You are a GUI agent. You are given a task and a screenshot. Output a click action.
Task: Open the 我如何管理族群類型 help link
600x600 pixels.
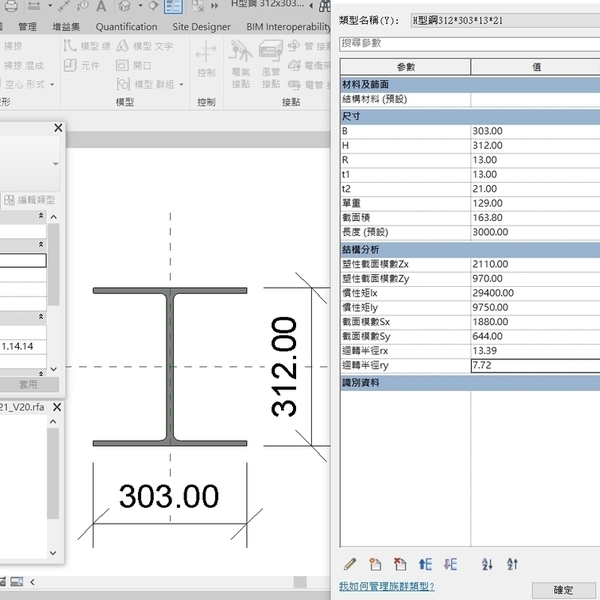[x=386, y=586]
